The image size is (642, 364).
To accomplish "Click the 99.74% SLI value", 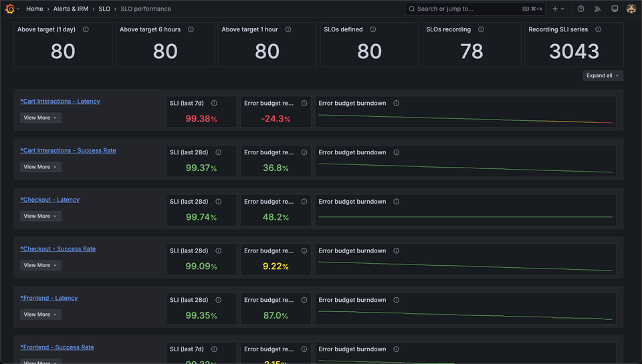I will 201,217.
